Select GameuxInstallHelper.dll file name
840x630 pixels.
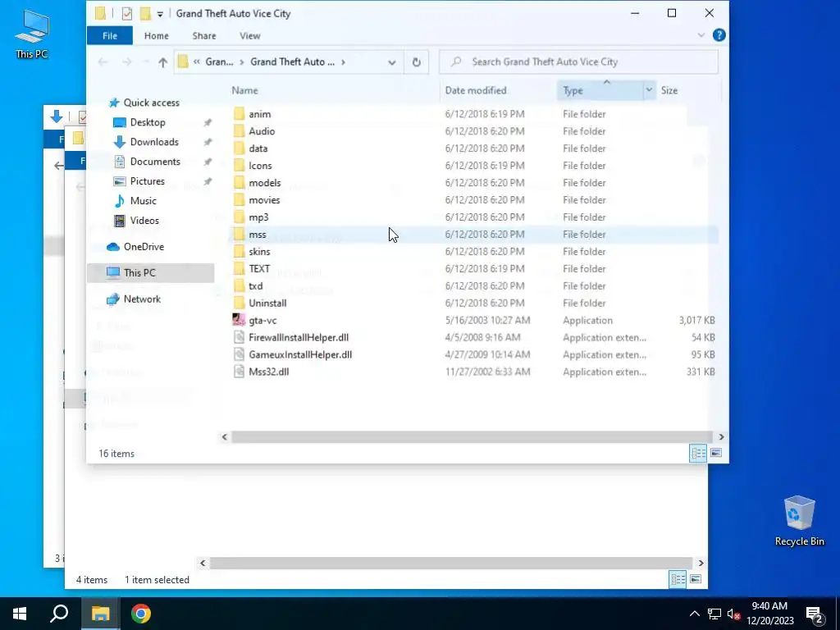click(x=300, y=354)
